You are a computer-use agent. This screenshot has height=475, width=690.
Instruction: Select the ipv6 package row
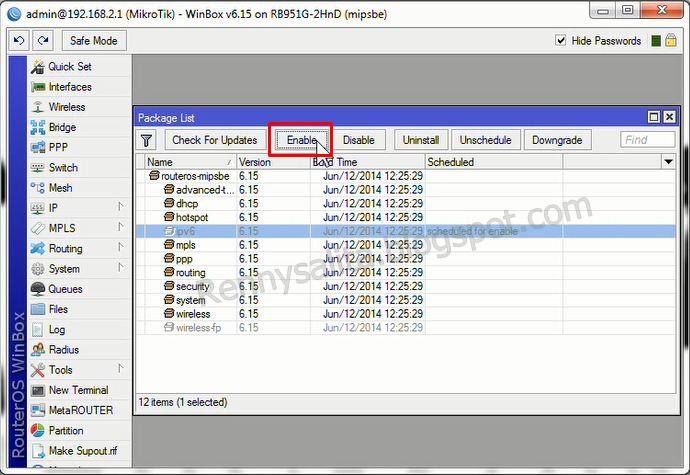click(405, 231)
